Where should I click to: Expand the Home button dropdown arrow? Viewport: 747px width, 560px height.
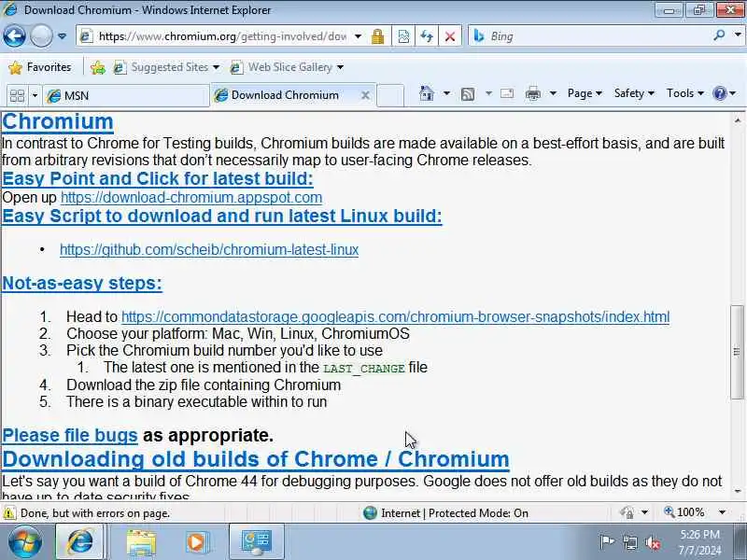(x=446, y=93)
